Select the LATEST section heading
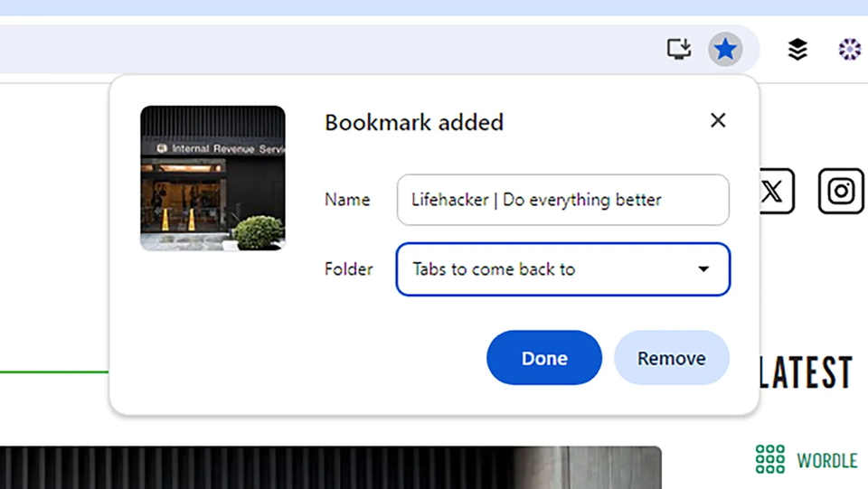This screenshot has width=868, height=489. coord(806,372)
